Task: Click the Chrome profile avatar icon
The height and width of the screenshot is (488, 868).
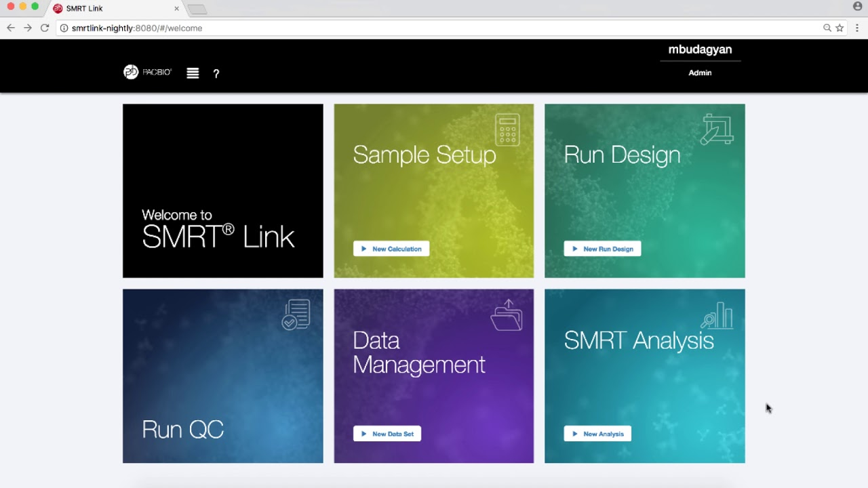Action: tap(857, 6)
